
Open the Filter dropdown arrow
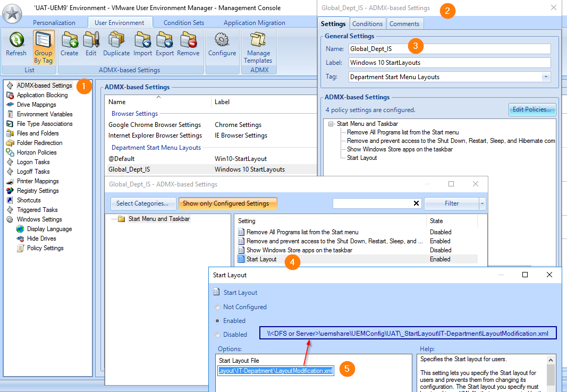click(482, 203)
